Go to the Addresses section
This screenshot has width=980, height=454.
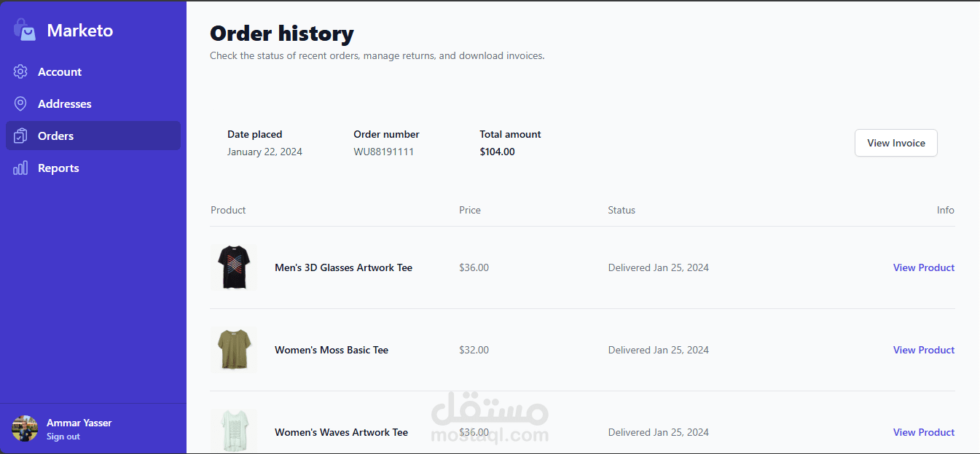click(x=65, y=103)
